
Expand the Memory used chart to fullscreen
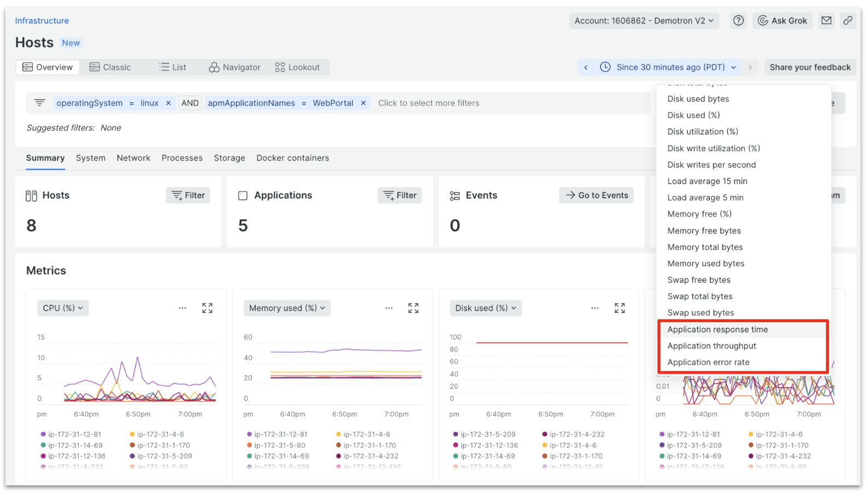(x=414, y=308)
